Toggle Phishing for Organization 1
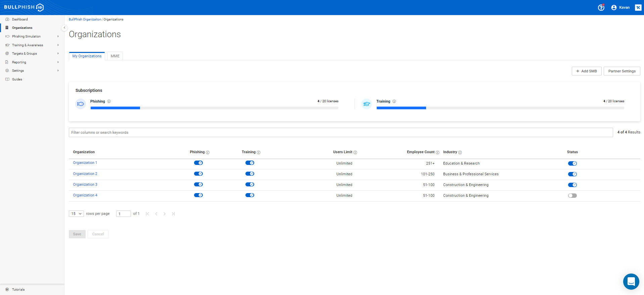The image size is (644, 295). pyautogui.click(x=198, y=163)
